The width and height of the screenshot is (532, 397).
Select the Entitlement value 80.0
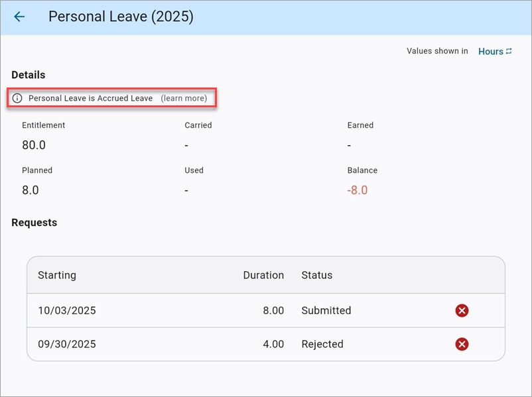tap(34, 145)
